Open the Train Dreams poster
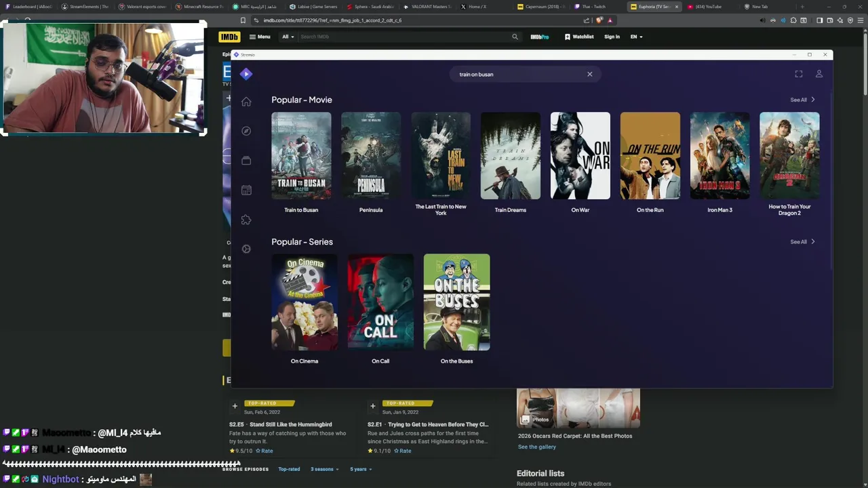The height and width of the screenshot is (488, 868). pyautogui.click(x=511, y=156)
